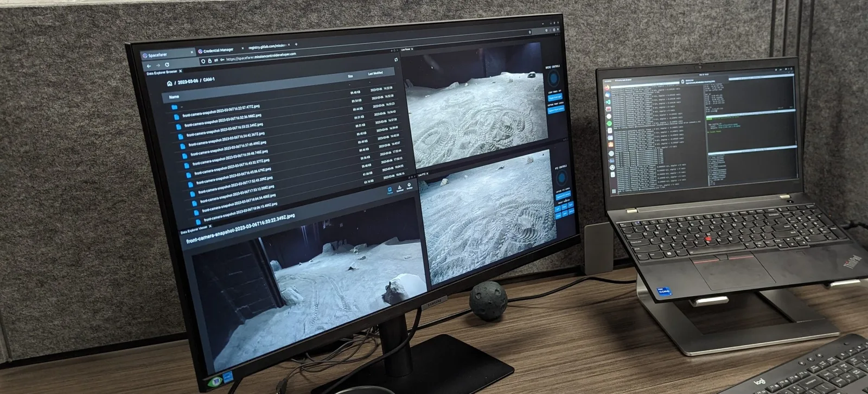The image size is (868, 394).
Task: Click the Preview icon above the viewer
Action: click(x=390, y=190)
